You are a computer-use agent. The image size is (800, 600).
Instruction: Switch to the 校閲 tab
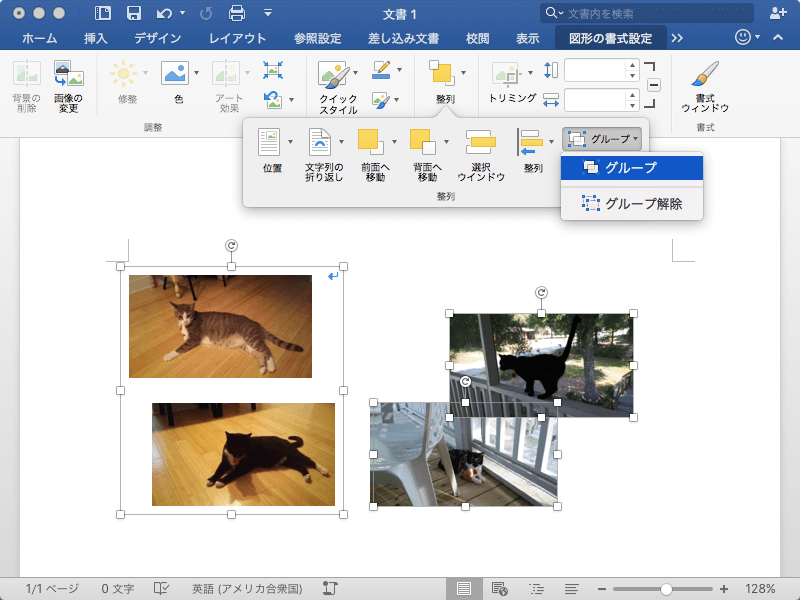coord(477,38)
